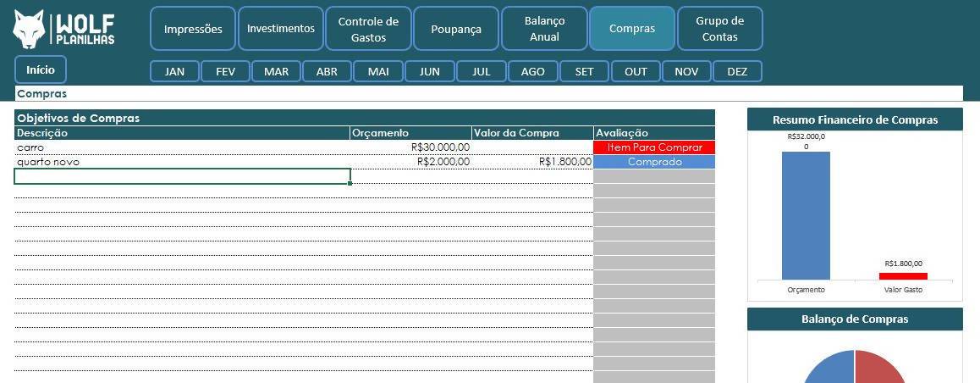This screenshot has height=383, width=980.
Task: Select the OUT month button
Action: [636, 71]
